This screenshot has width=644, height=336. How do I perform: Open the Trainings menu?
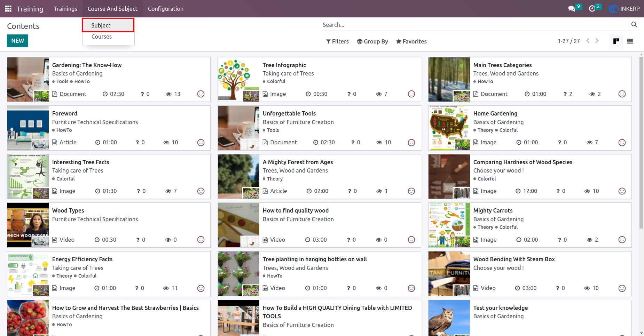65,9
